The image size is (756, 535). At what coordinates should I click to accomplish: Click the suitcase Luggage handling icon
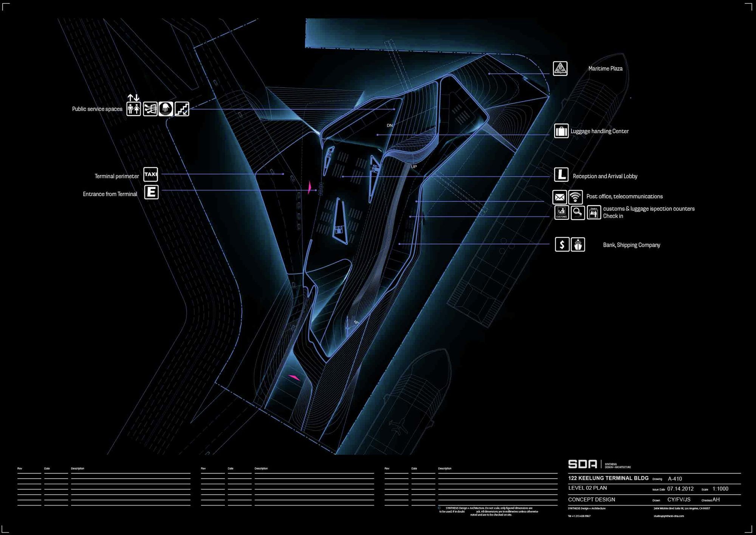[x=561, y=131]
